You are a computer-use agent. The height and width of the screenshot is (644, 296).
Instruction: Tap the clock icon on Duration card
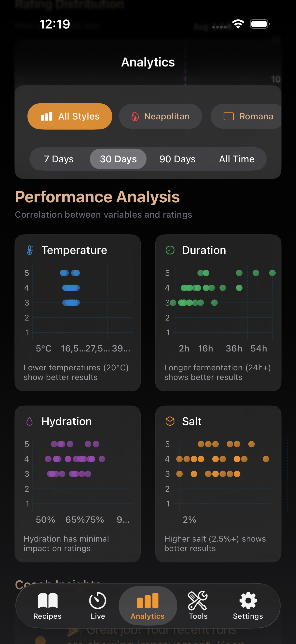(x=170, y=250)
